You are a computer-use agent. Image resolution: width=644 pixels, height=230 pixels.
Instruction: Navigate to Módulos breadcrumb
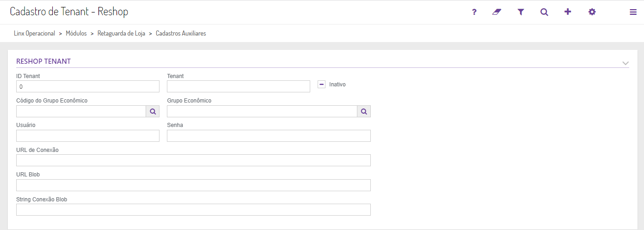76,34
